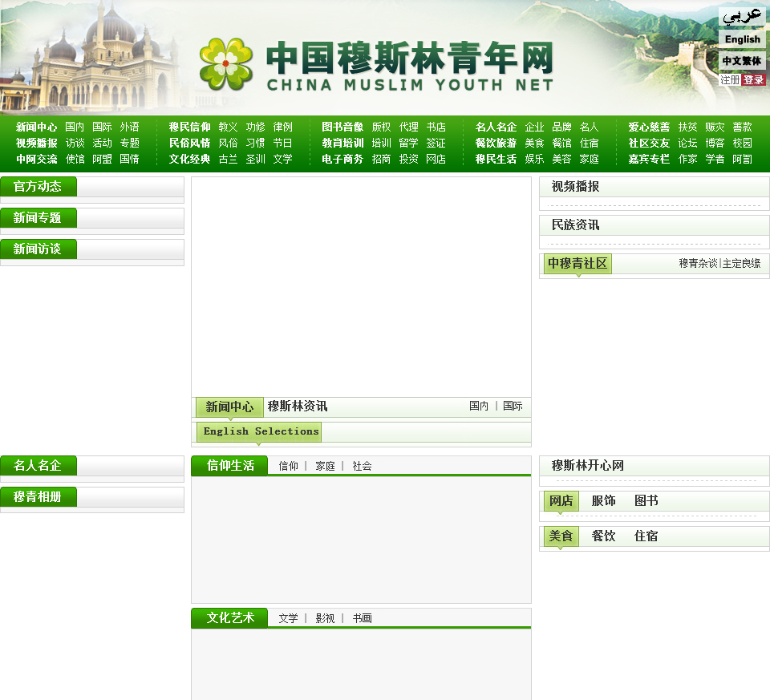Click the 国际 link in center news panel
The height and width of the screenshot is (700, 770).
(x=513, y=406)
